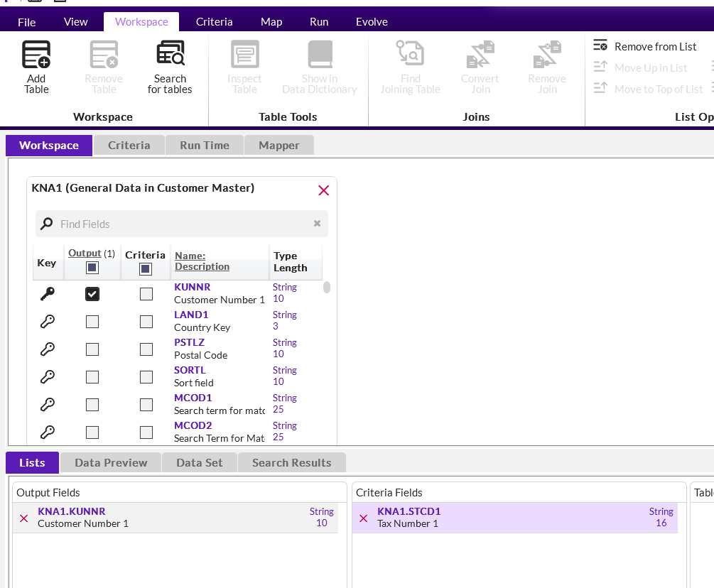Viewport: 714px width, 588px height.
Task: Click the key icon for KUNNR
Action: [x=47, y=294]
